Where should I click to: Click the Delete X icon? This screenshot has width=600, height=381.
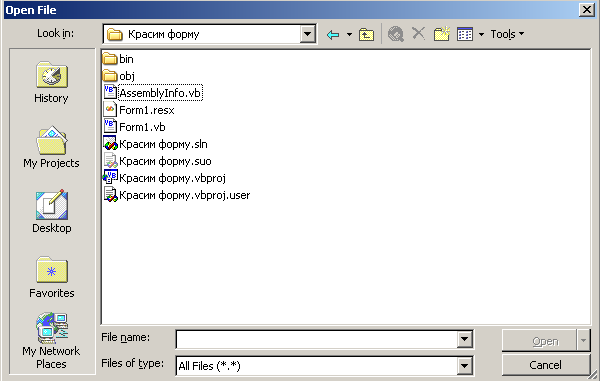418,34
